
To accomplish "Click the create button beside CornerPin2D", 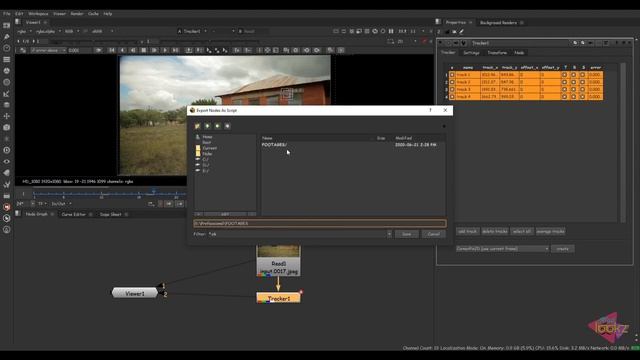I will click(562, 249).
